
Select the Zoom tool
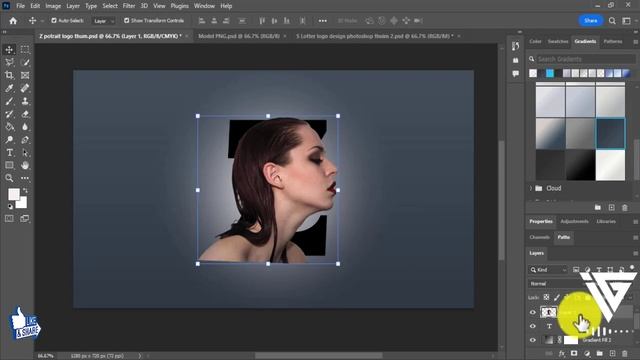pyautogui.click(x=9, y=178)
